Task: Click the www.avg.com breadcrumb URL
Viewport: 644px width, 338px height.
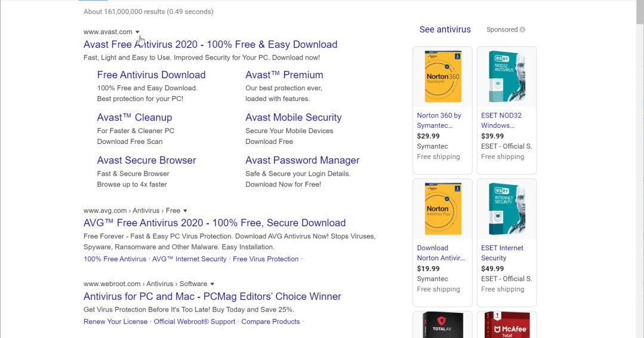Action: click(x=132, y=211)
